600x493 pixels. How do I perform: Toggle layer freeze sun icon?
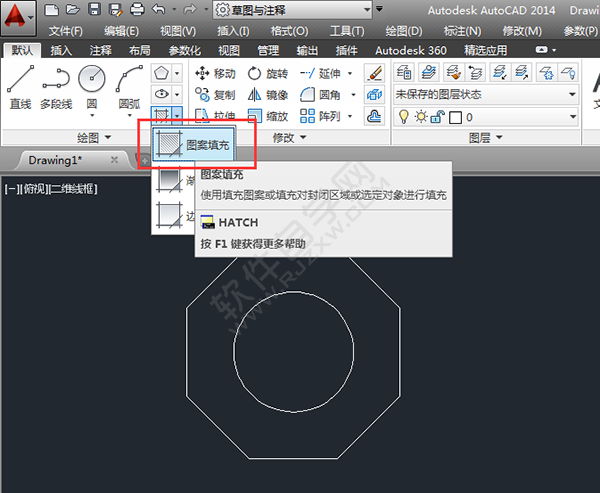tap(421, 117)
